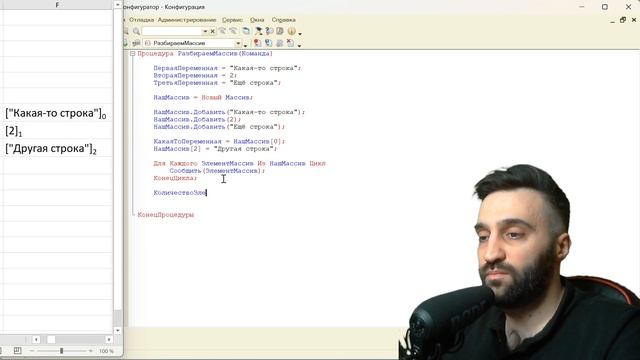Expand the first toolbar row overflow arrow
The image size is (640, 360).
(300, 33)
